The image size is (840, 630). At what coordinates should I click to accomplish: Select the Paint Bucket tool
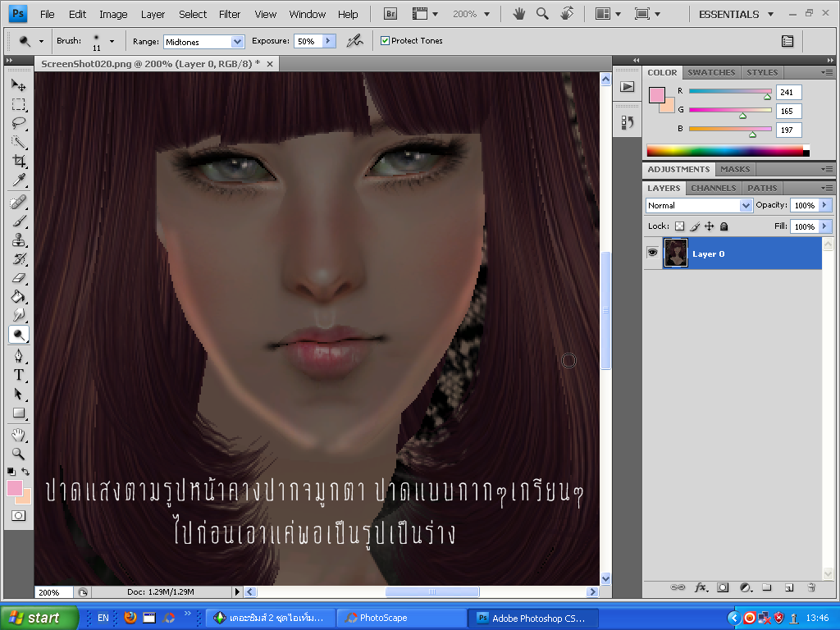pos(19,296)
